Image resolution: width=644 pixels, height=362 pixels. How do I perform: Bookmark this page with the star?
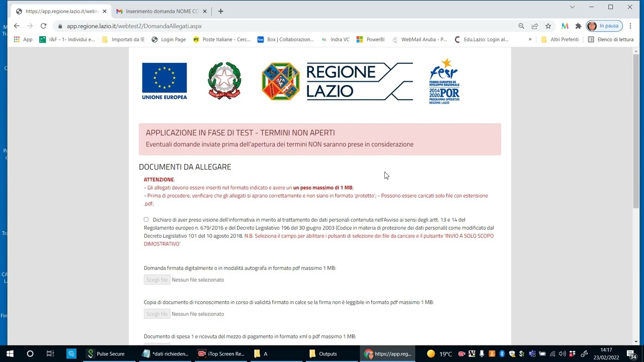click(548, 26)
